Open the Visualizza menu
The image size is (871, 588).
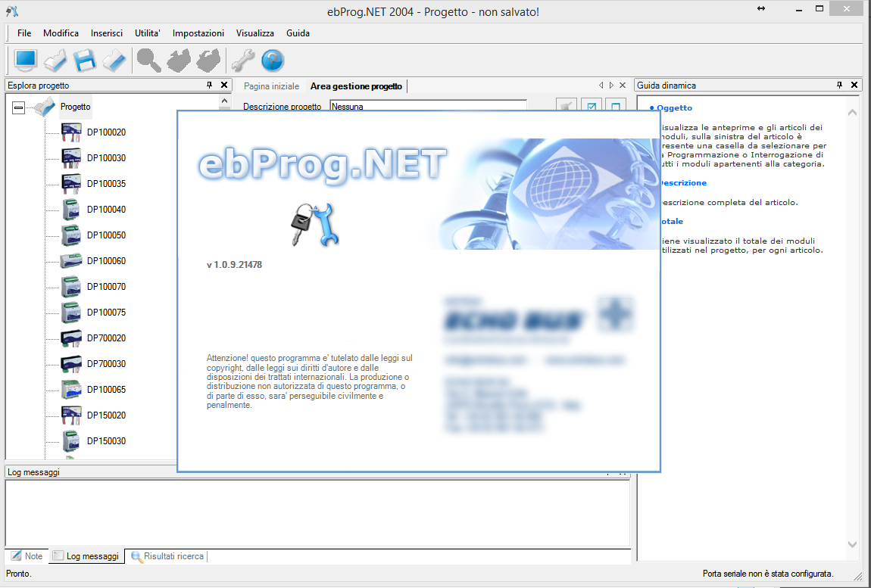click(x=255, y=33)
